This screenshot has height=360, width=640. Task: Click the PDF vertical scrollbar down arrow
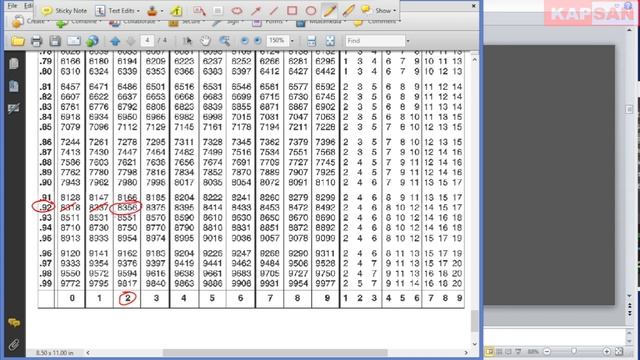[474, 344]
